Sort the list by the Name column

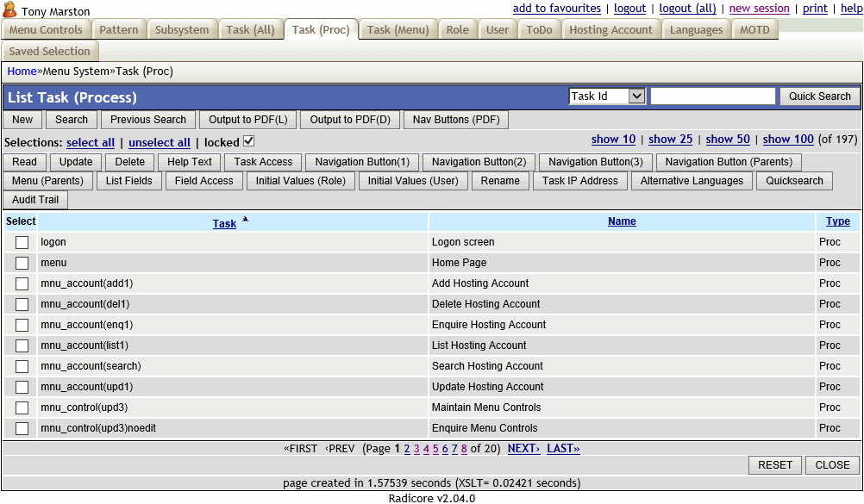click(622, 222)
